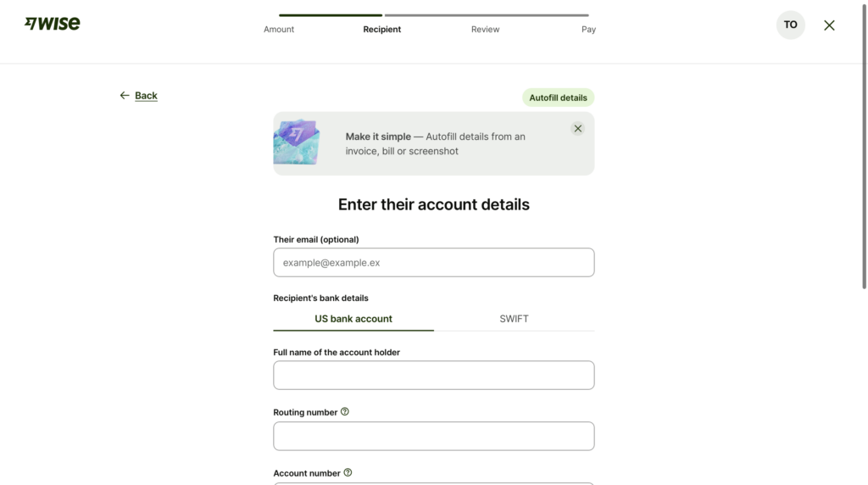Click the back arrow icon
868x485 pixels.
pos(125,95)
